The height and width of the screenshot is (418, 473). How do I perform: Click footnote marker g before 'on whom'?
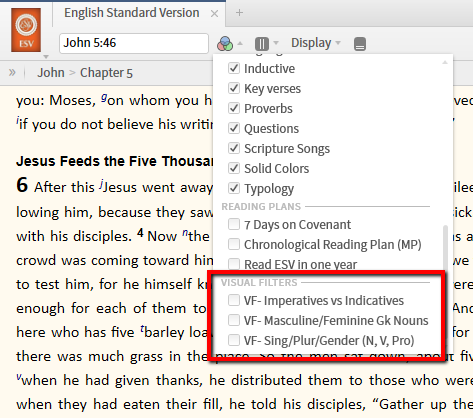pyautogui.click(x=104, y=97)
